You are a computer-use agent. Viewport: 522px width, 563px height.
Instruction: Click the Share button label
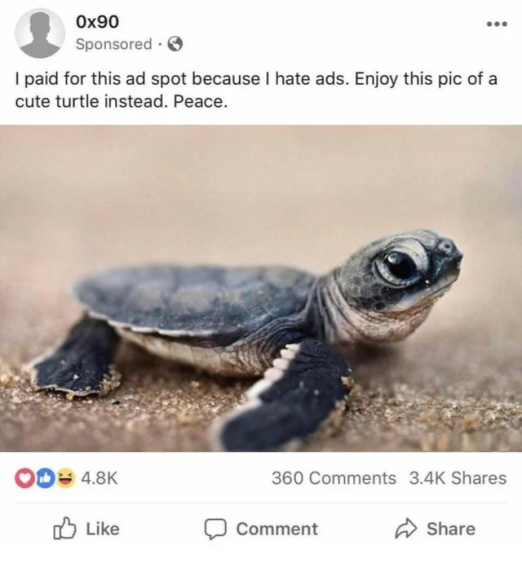click(451, 529)
